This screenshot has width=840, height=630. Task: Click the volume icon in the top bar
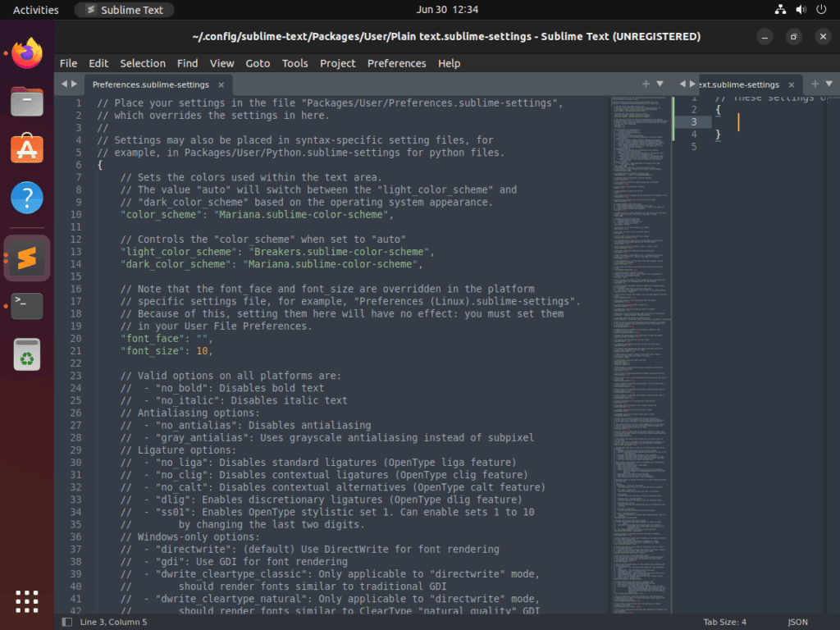tap(800, 10)
